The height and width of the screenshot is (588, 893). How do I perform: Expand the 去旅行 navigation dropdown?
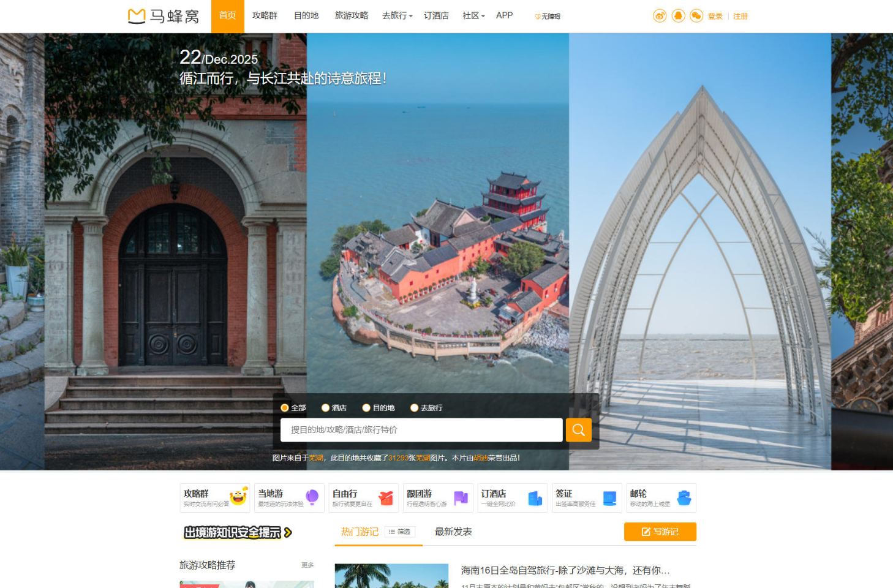[397, 16]
